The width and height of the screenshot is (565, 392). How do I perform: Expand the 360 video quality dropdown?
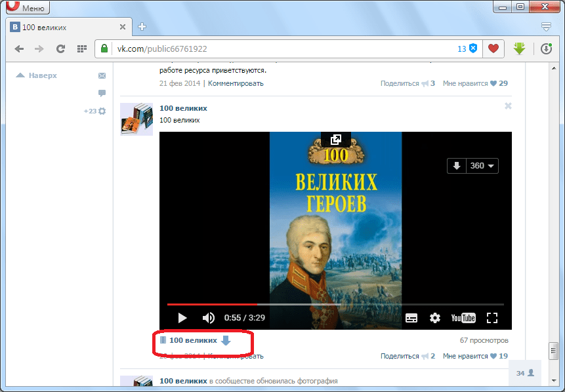[483, 166]
